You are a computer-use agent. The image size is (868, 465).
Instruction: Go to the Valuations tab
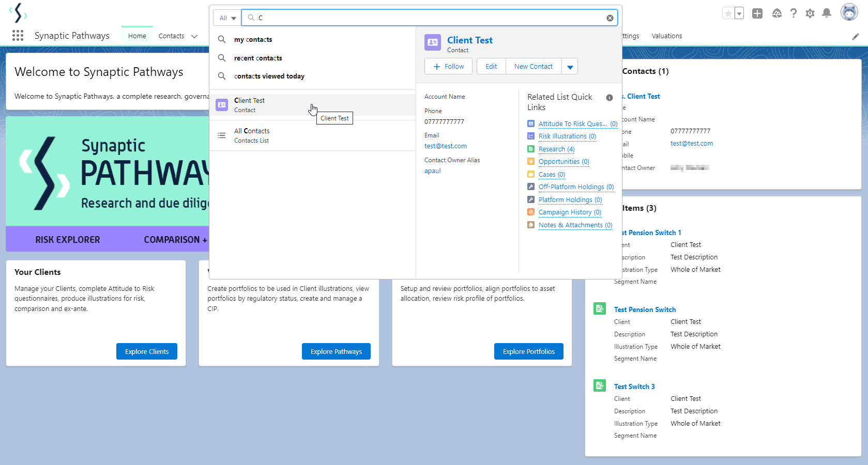coord(667,36)
